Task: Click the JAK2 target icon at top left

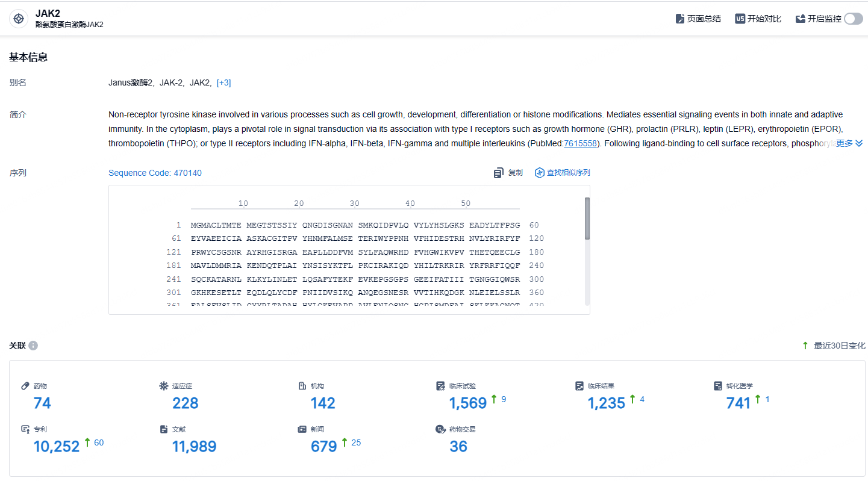Action: pyautogui.click(x=19, y=19)
